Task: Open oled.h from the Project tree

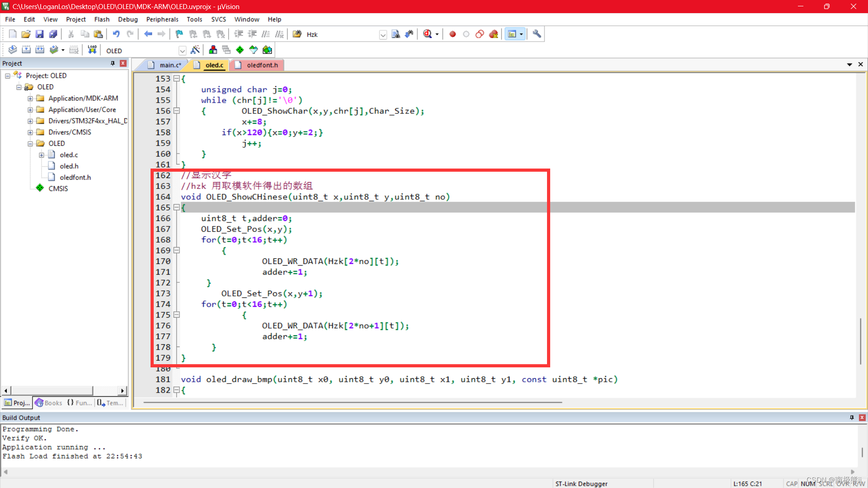Action: 69,166
